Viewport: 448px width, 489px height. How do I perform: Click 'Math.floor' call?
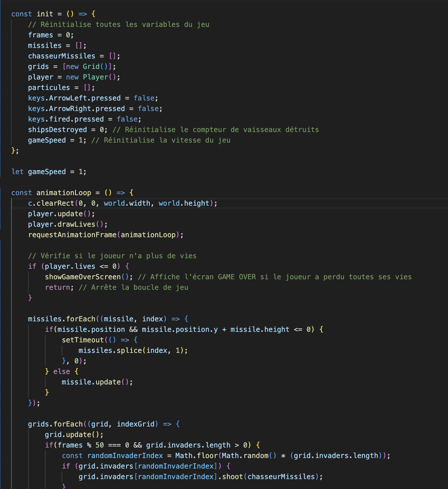point(196,456)
